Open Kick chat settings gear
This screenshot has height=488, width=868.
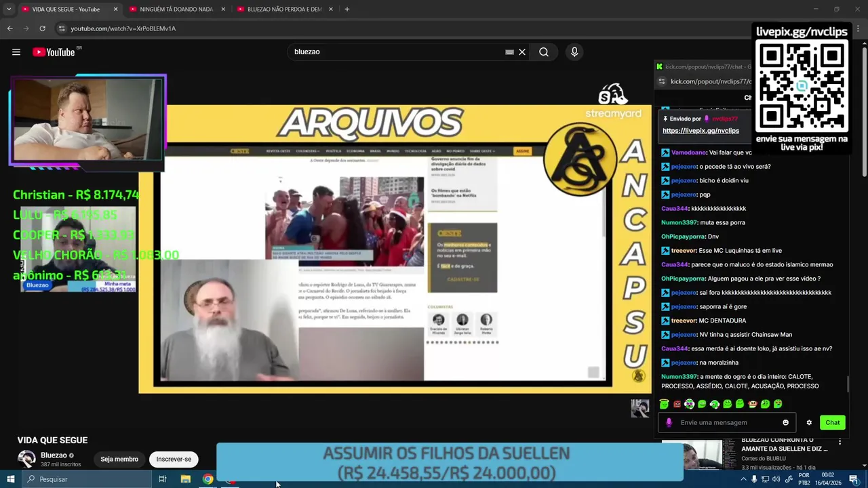click(809, 422)
